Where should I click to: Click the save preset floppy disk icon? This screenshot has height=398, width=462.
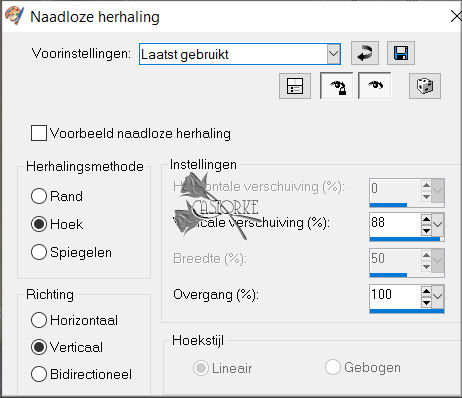[x=401, y=53]
